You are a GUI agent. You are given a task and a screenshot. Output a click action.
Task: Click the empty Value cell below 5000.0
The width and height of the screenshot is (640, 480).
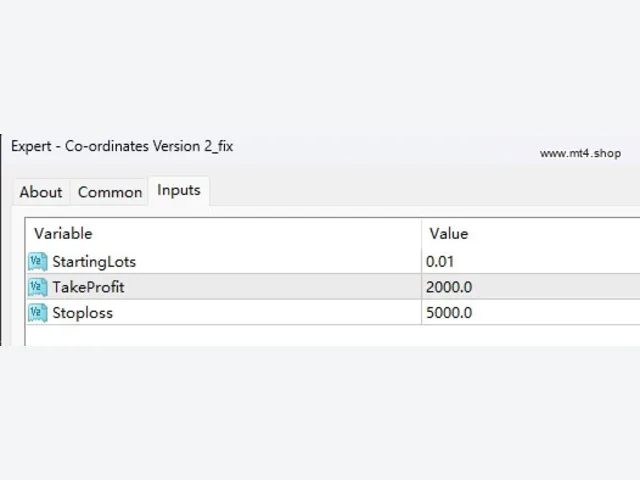531,336
